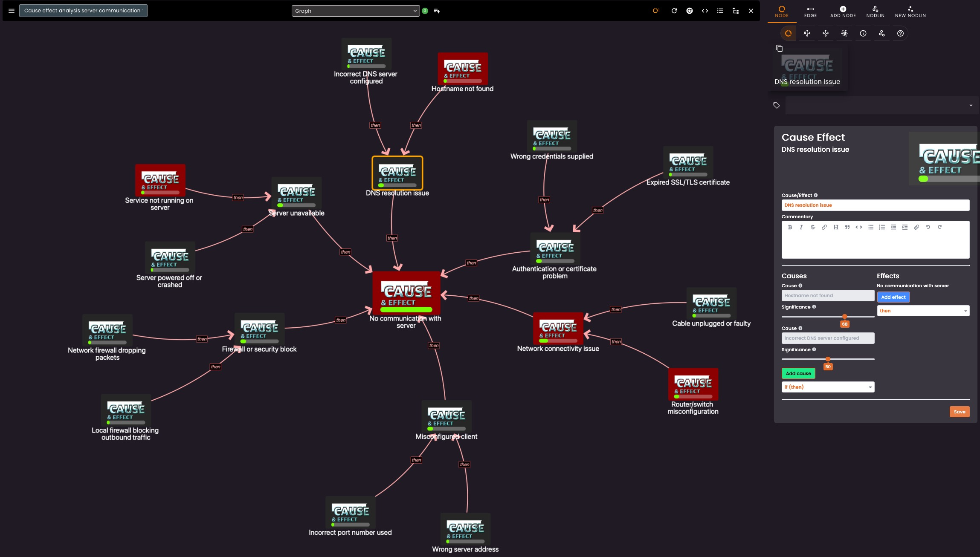The image size is (980, 557).
Task: Toggle bold formatting in Commentary
Action: click(x=790, y=227)
